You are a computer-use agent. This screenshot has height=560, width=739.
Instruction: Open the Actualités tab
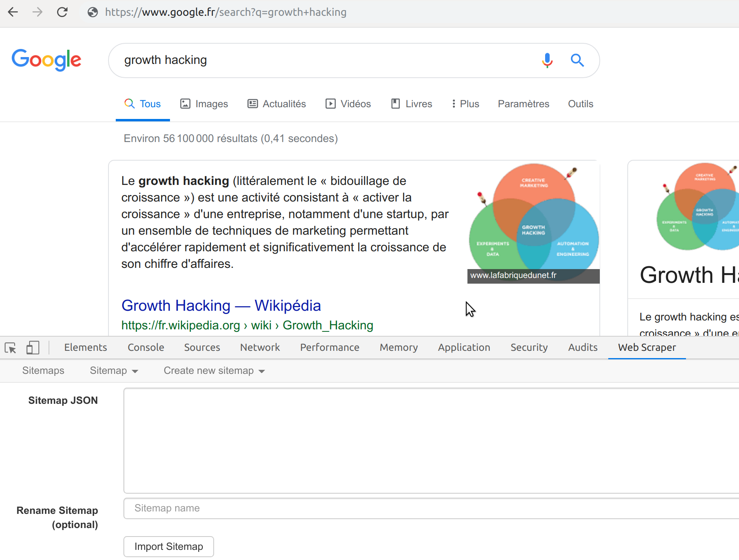click(276, 104)
